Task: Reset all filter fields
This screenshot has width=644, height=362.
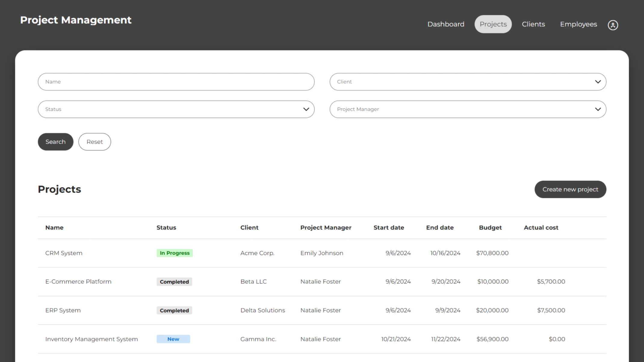Action: [x=94, y=142]
